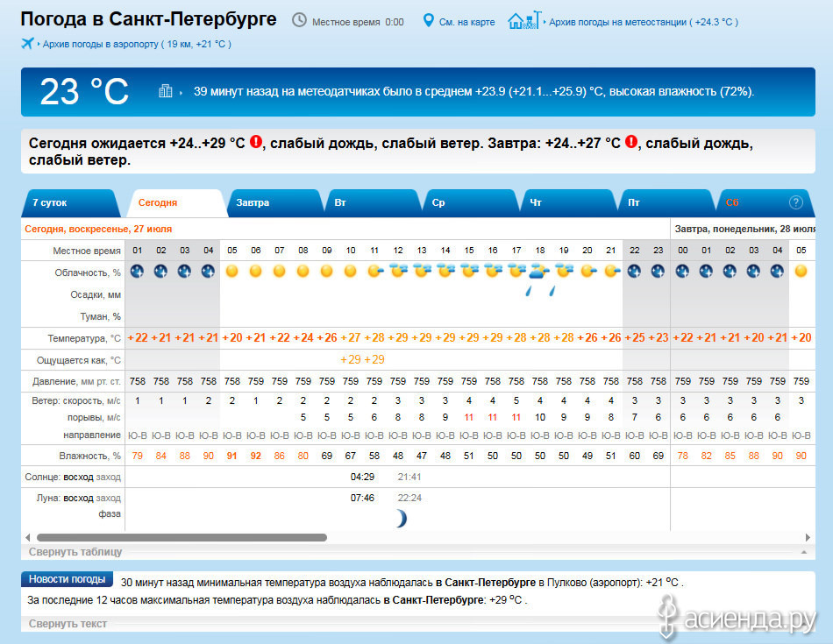Click the 'Облачность, %' row label
The width and height of the screenshot is (833, 644).
pyautogui.click(x=88, y=272)
